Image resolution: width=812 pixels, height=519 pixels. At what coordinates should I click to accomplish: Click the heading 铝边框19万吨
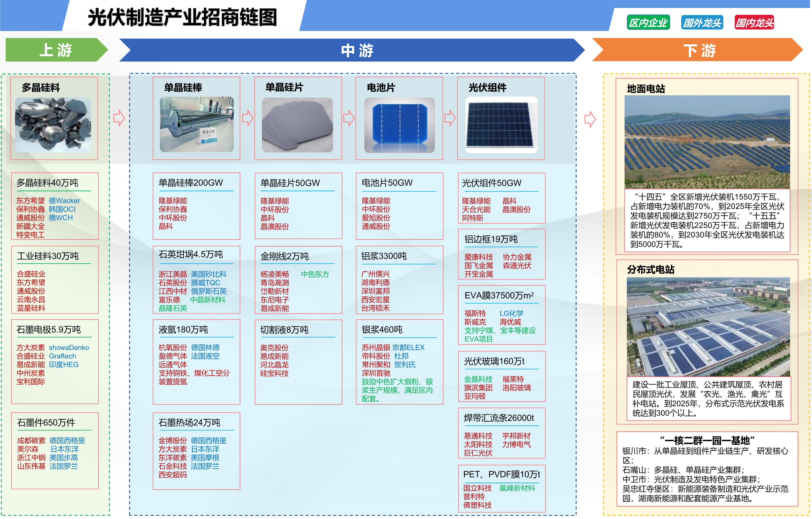coord(491,239)
